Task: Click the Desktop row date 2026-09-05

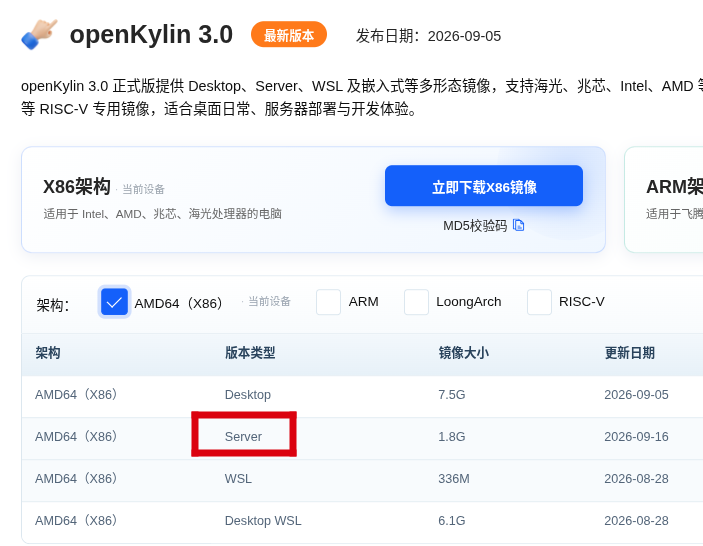Action: click(x=636, y=394)
